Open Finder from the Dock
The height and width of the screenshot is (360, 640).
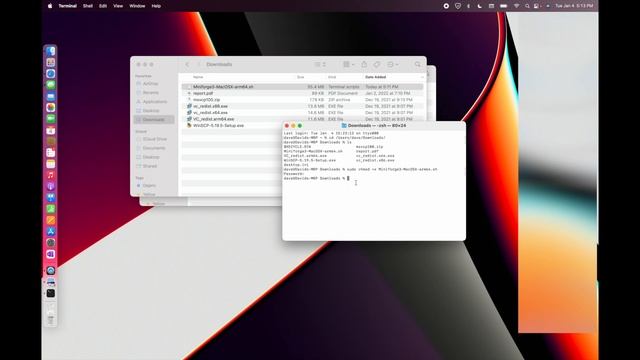51,51
